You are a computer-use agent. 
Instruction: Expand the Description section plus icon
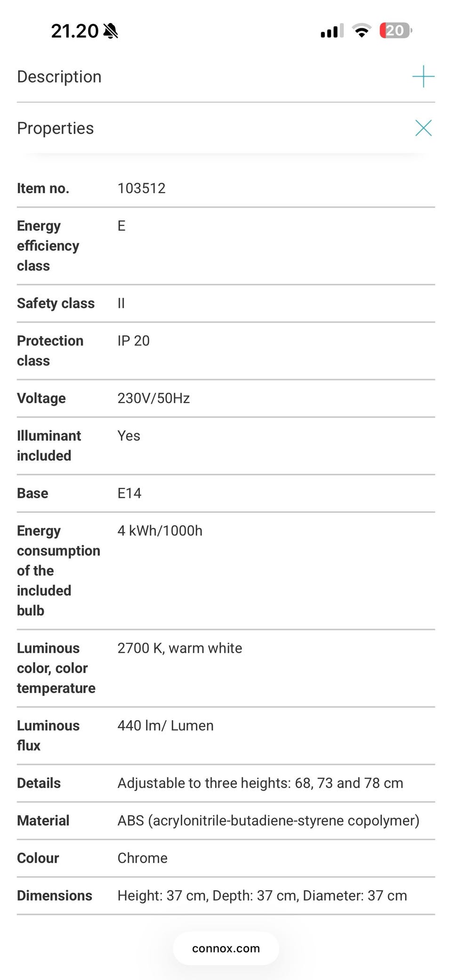(423, 77)
